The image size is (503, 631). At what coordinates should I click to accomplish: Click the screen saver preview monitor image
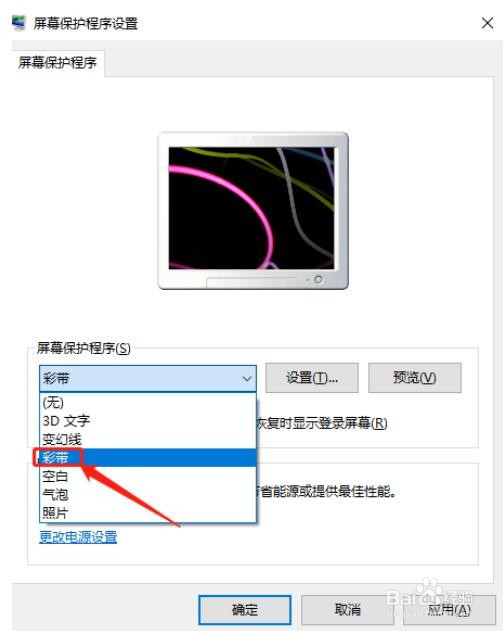[253, 210]
